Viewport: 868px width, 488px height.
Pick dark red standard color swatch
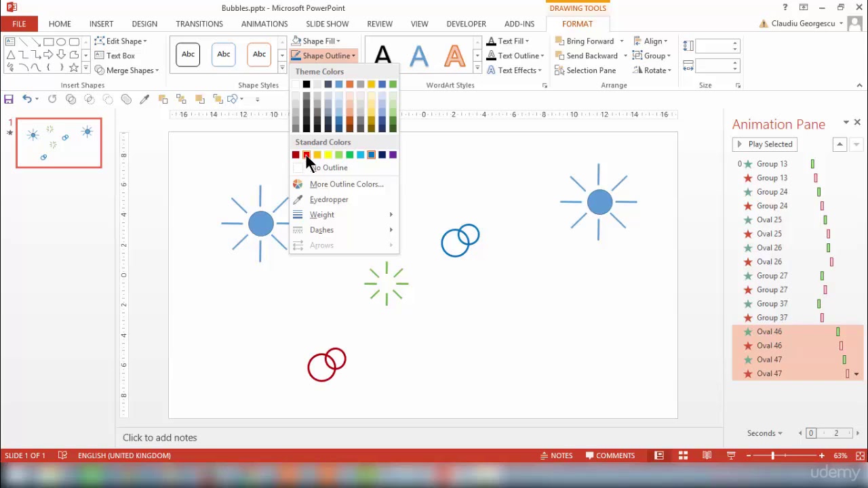pyautogui.click(x=296, y=155)
